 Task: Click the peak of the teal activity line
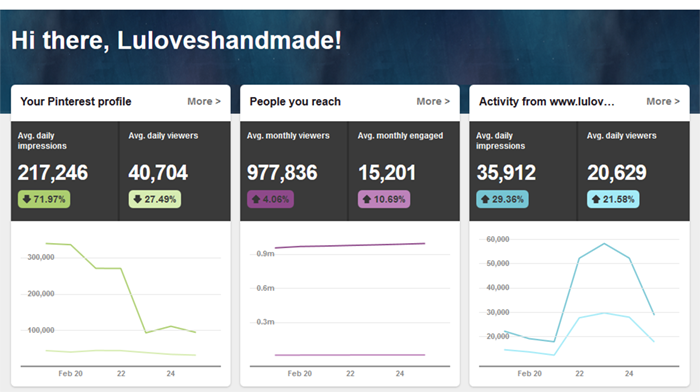pos(604,243)
